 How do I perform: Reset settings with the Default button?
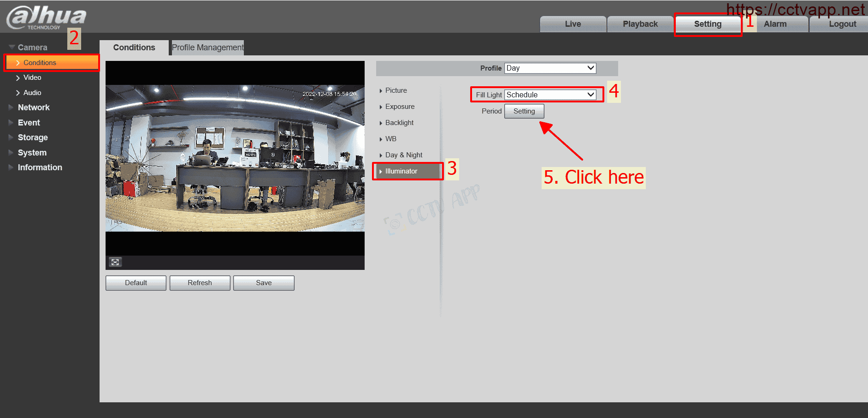(136, 283)
